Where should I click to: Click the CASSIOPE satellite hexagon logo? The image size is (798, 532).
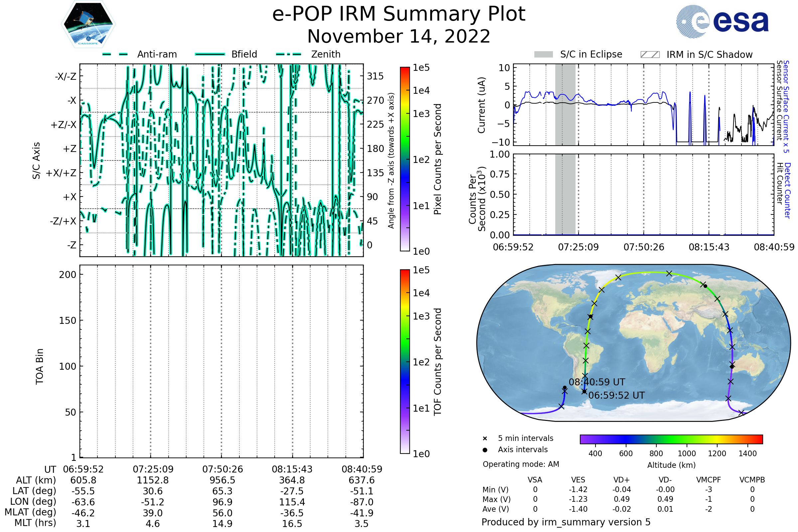tap(88, 24)
